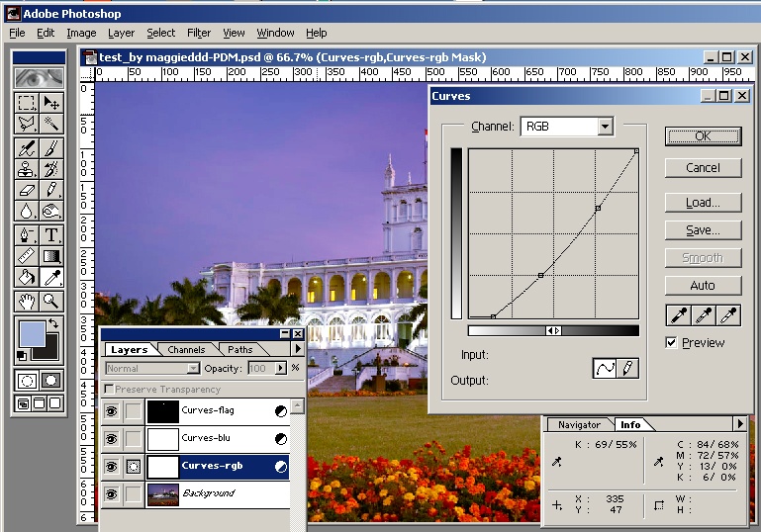Viewport: 761px width, 532px height.
Task: Pick the gray point eyedropper in Curves
Action: (x=704, y=315)
